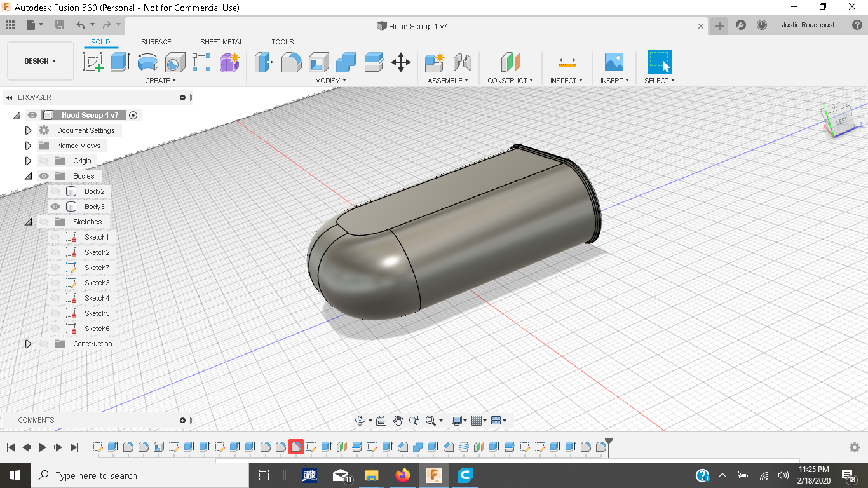Toggle visibility of Hood Scoop 1 v7 component
The image size is (868, 488).
point(32,115)
